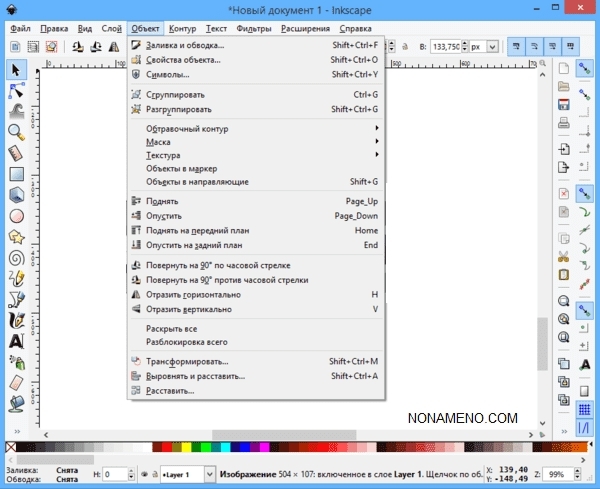
Task: Toggle the width-height lock icon
Action: coord(404,47)
